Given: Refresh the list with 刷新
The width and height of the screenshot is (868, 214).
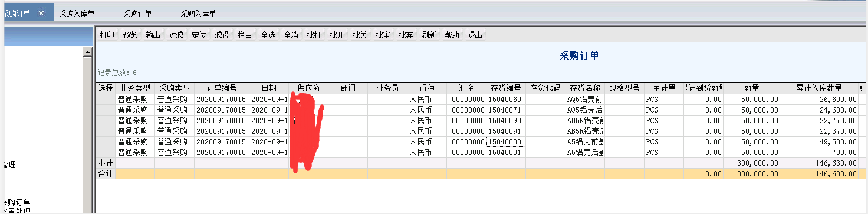Looking at the screenshot, I should (x=429, y=35).
